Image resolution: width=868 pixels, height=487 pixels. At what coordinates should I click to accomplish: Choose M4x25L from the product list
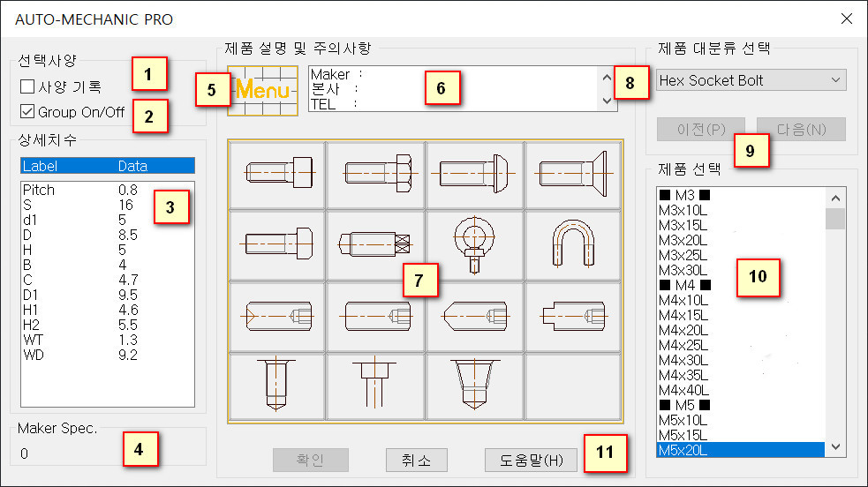pos(683,343)
